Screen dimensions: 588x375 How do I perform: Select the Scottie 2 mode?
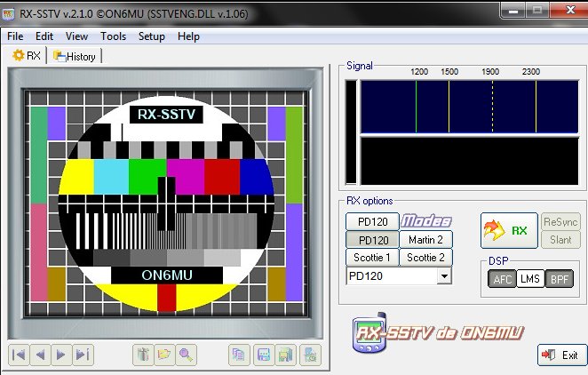pos(426,258)
